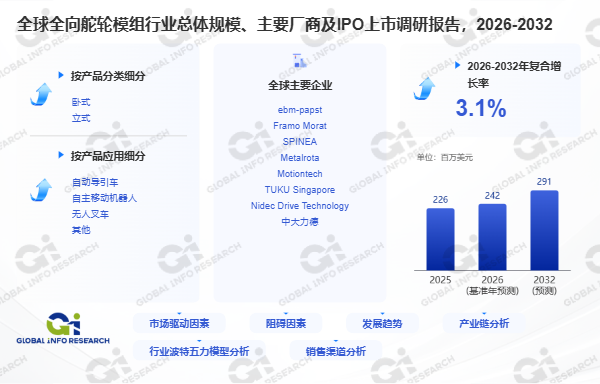Select the 销售渠道分析 tag

point(336,351)
